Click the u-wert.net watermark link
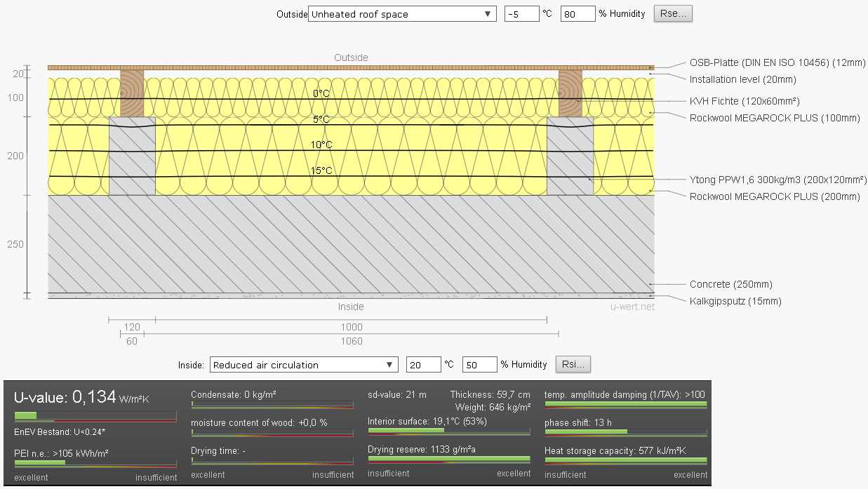The image size is (868, 489). click(x=632, y=307)
